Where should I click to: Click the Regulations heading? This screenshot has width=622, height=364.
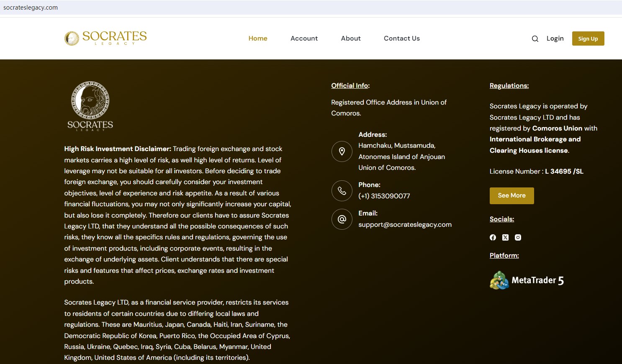[x=509, y=86]
